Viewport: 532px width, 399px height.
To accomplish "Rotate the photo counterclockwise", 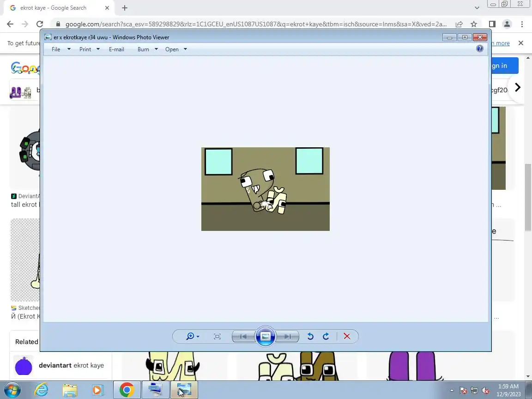I will tap(310, 336).
